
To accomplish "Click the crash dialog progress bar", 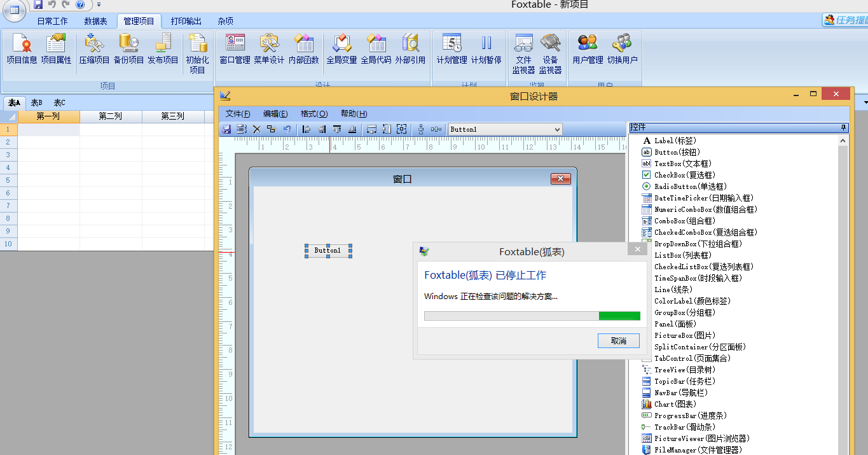I will [x=532, y=316].
